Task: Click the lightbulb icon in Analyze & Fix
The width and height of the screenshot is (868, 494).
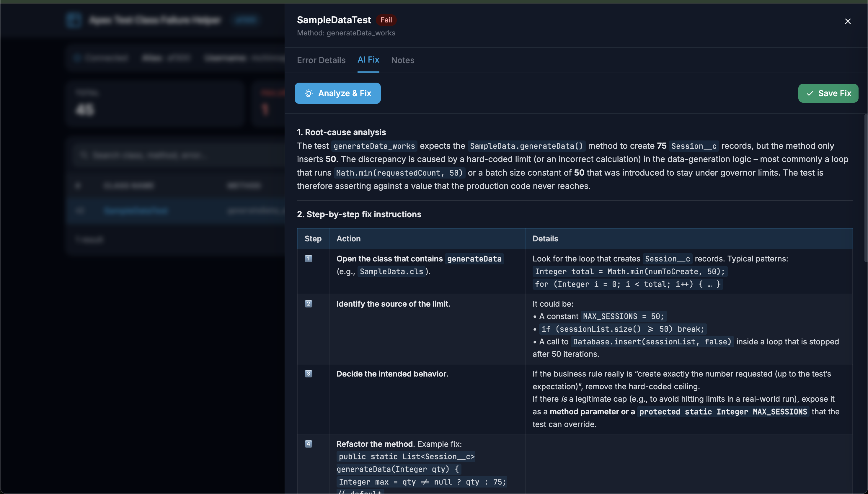Action: point(309,93)
